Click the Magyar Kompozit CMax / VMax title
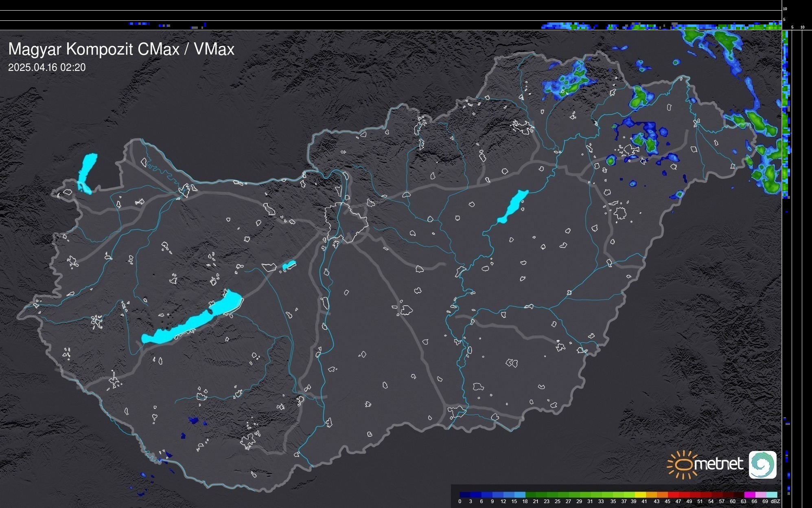Screen dimensions: 812x508 point(121,49)
